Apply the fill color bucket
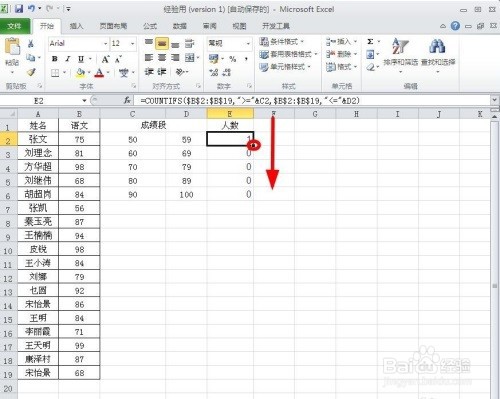The image size is (500, 399). click(x=80, y=72)
